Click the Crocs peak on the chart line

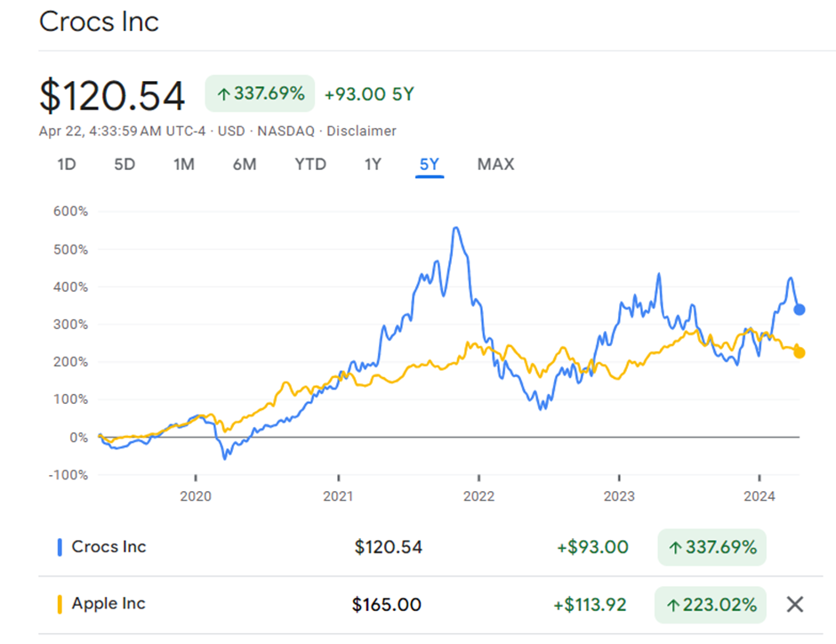[x=456, y=228]
